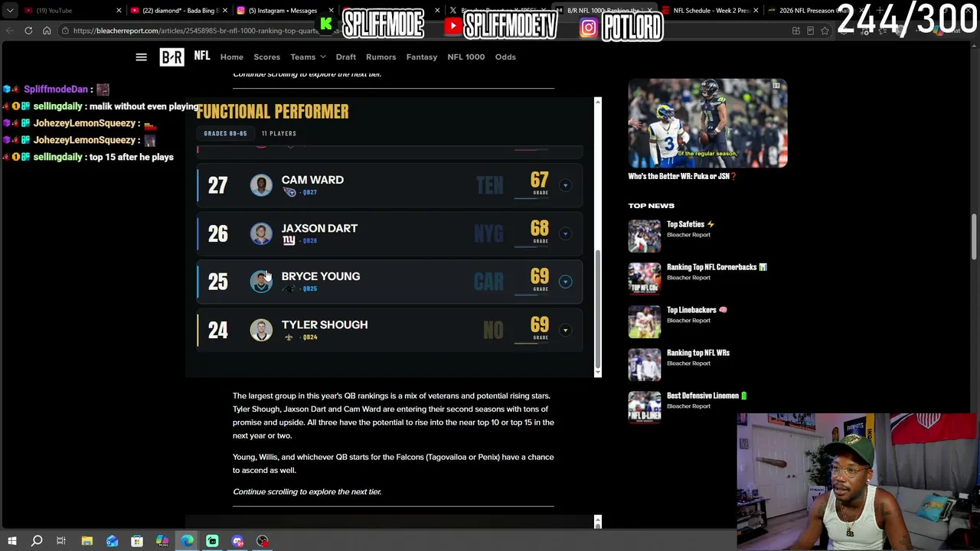Open Microsoft Store from the taskbar
The image size is (980, 551).
click(137, 541)
